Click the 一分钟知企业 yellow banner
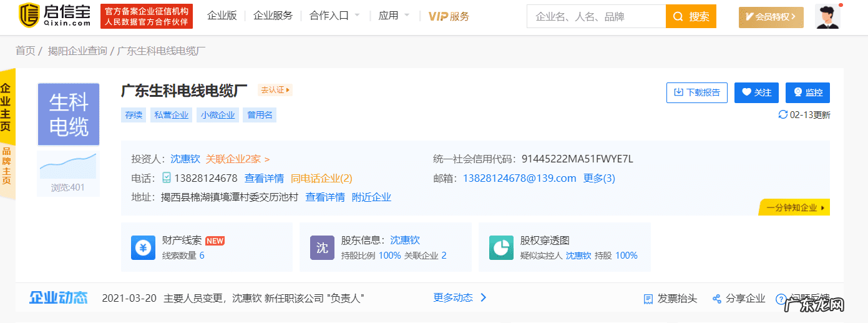 click(x=794, y=207)
